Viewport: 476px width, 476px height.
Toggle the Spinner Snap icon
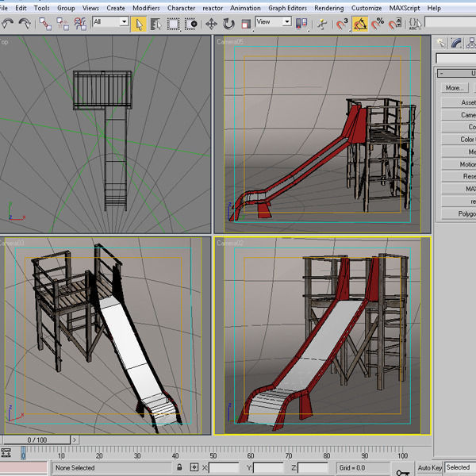point(395,24)
